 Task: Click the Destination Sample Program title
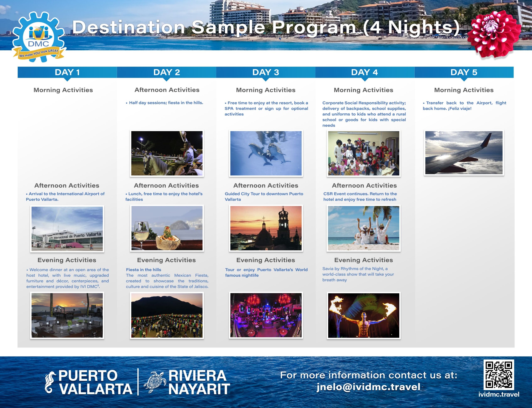coord(266,27)
